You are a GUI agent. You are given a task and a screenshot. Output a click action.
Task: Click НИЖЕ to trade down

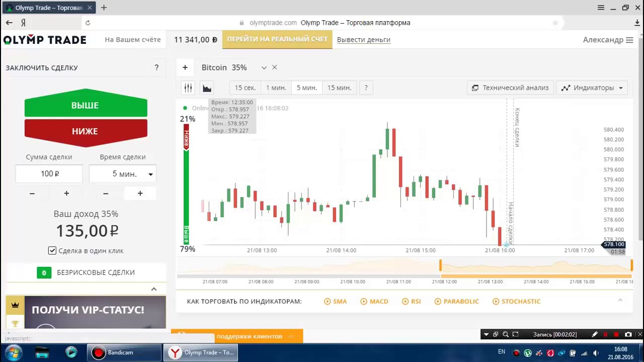click(x=86, y=132)
